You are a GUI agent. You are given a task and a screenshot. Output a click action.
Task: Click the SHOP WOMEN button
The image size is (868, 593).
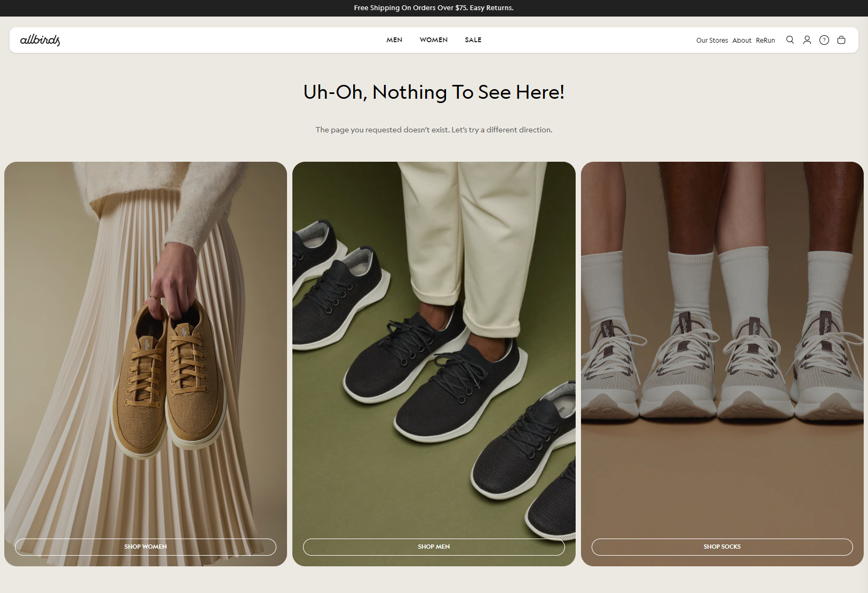coord(146,547)
